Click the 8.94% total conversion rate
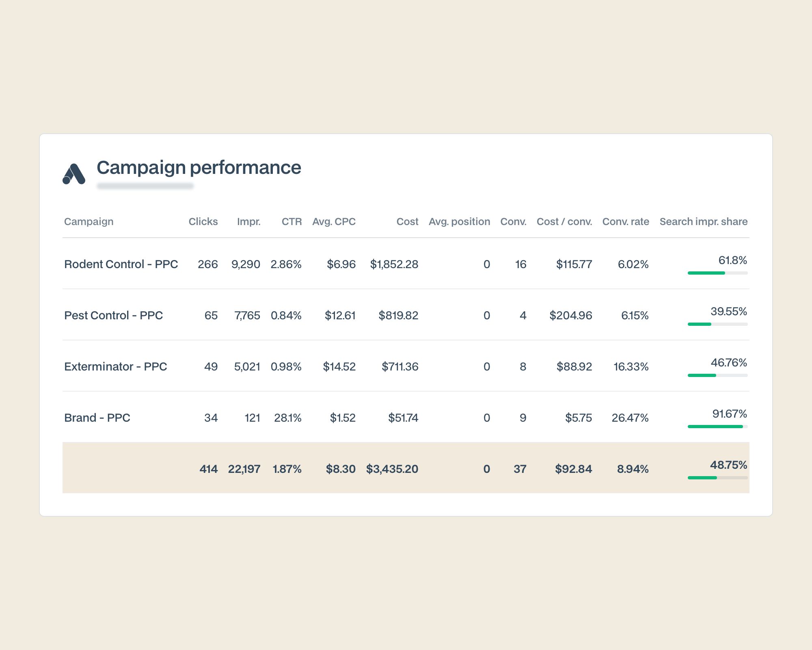This screenshot has width=812, height=650. 633,469
